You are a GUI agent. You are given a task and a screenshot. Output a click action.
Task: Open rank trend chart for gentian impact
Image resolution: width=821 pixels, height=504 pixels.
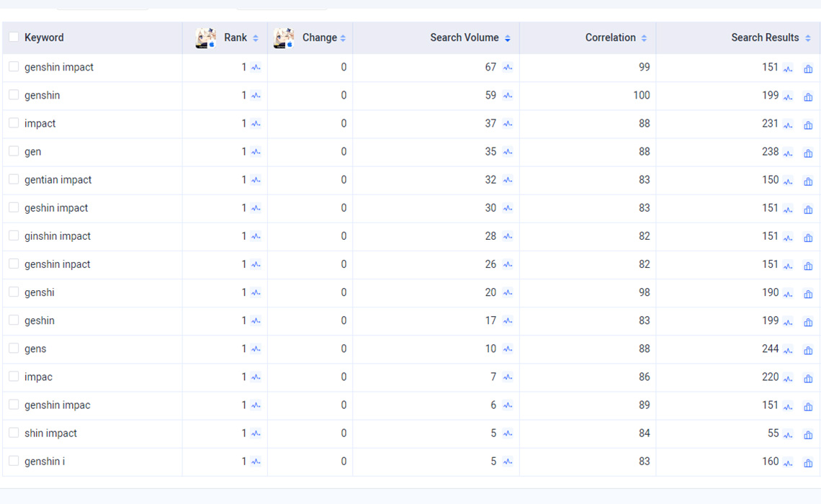[x=256, y=180]
